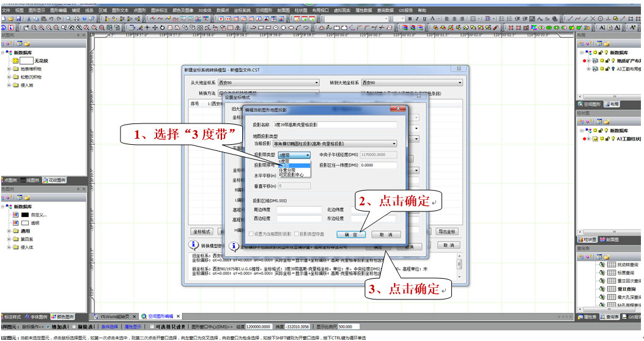Select the 增加选 radio button

48,326
